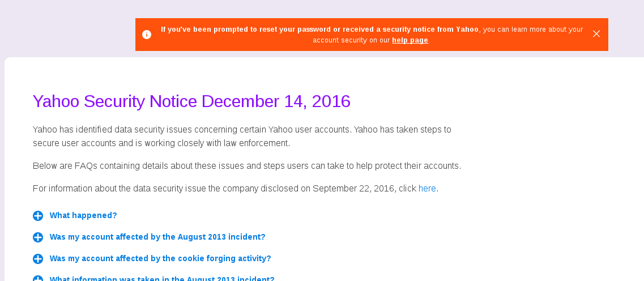Dismiss the orange security notice banner
The height and width of the screenshot is (281, 644).
(596, 34)
